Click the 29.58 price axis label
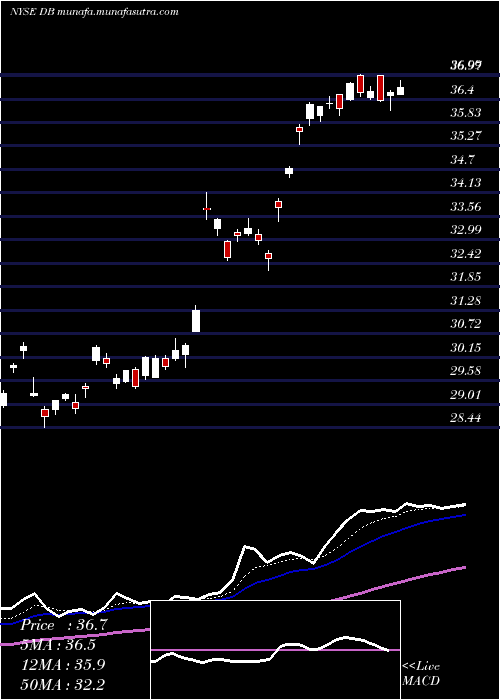This screenshot has height=700, width=500. 465,371
